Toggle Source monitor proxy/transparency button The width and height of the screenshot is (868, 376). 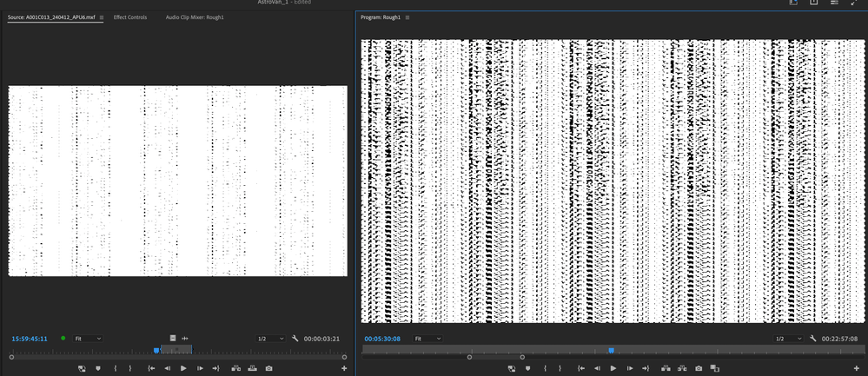click(x=82, y=368)
